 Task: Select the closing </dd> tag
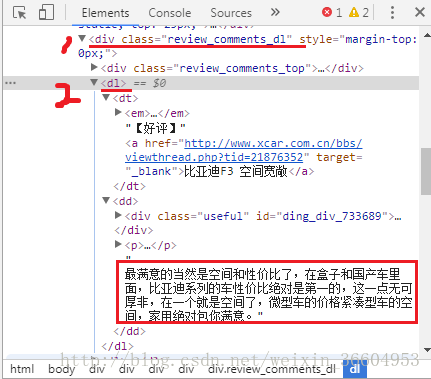pos(129,331)
